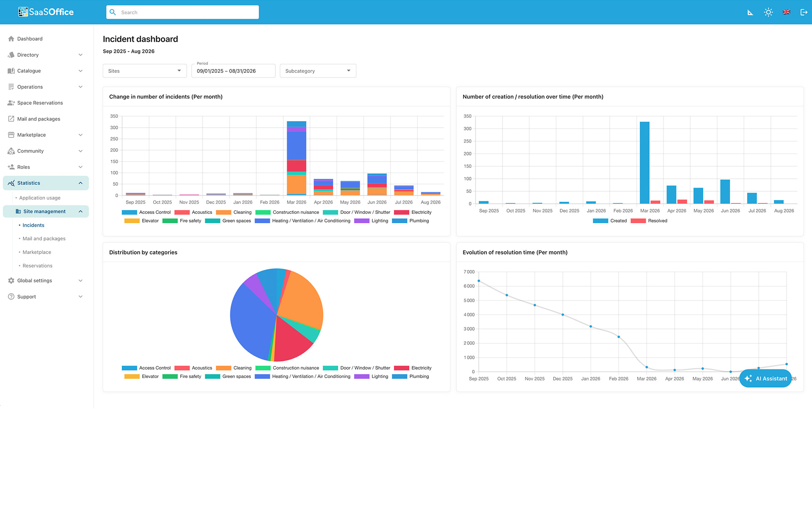
Task: Click the Mail and packages icon
Action: point(11,119)
